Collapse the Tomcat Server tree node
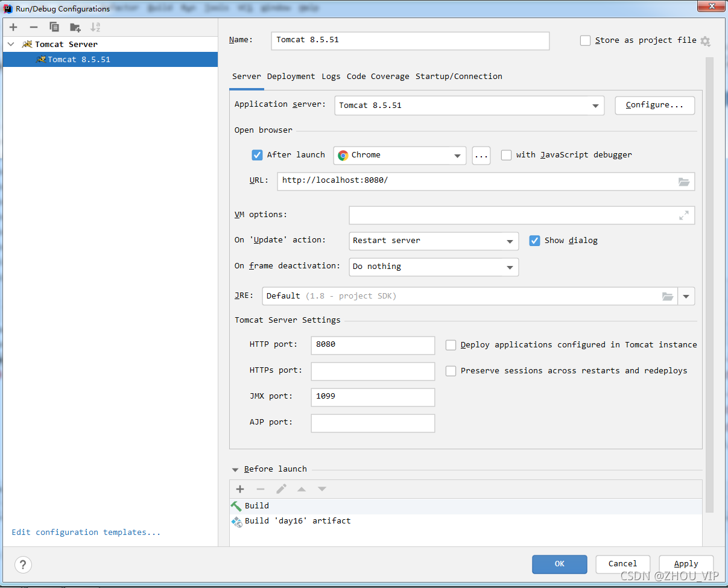The width and height of the screenshot is (728, 588). (11, 44)
